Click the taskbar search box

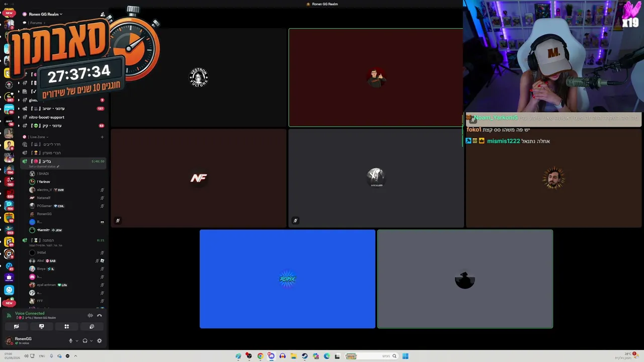click(371, 356)
